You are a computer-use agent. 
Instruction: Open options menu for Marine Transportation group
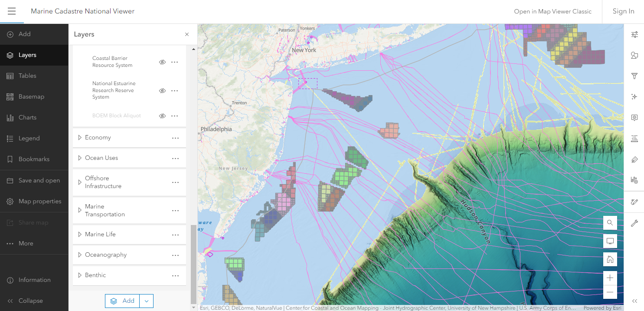click(x=176, y=211)
